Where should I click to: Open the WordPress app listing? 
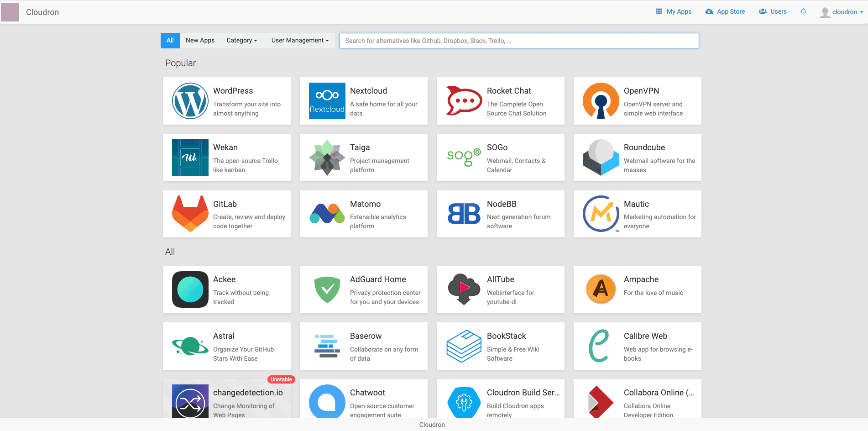pos(226,101)
